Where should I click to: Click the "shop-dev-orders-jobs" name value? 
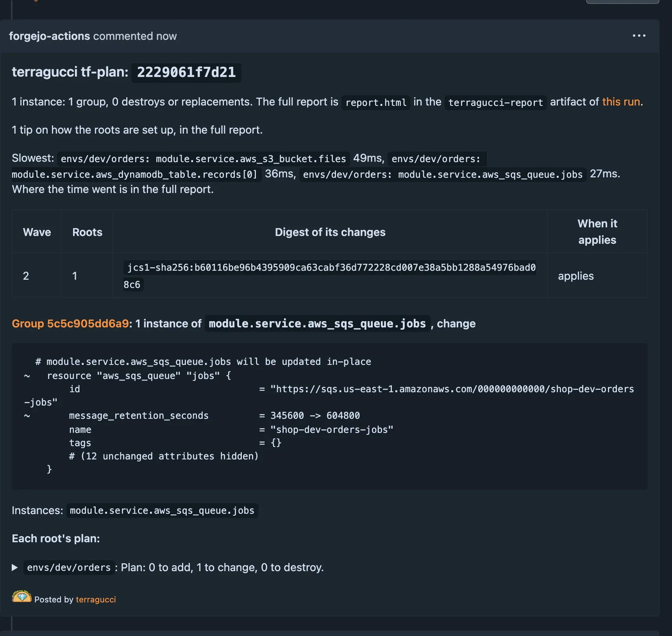(332, 430)
